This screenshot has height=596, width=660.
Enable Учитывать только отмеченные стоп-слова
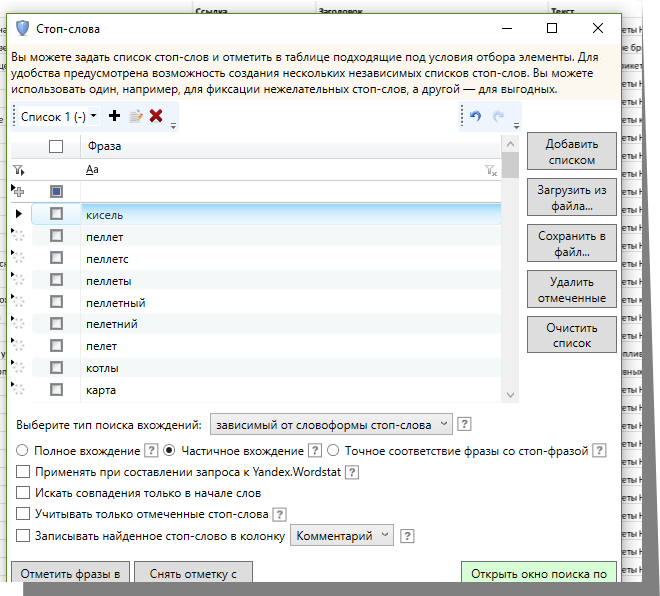point(23,514)
